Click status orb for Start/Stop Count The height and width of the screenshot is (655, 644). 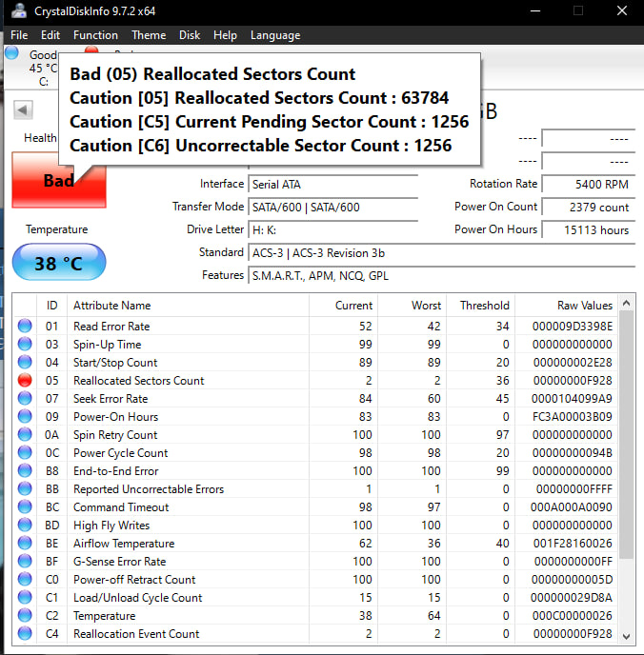tap(25, 362)
